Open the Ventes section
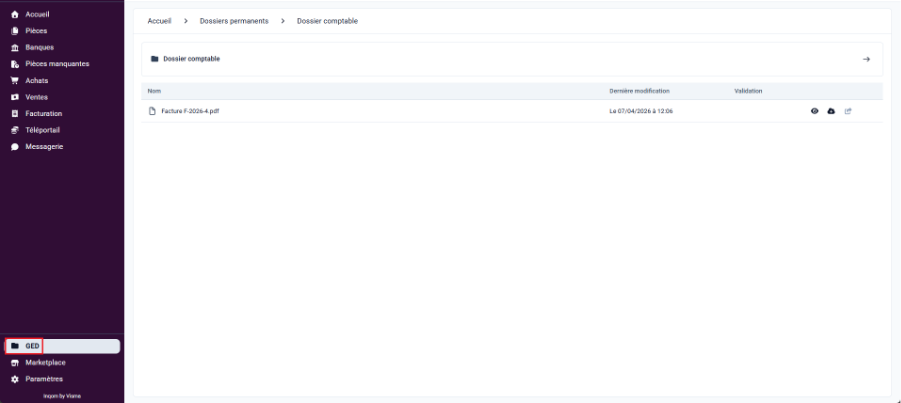This screenshot has width=901, height=403. tap(37, 97)
